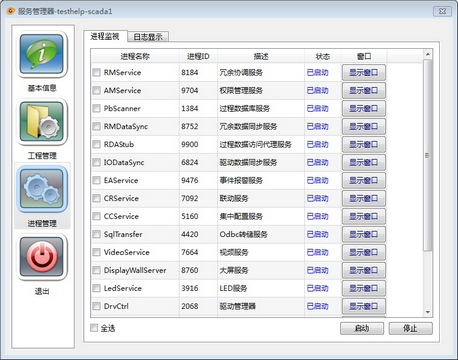Show window for VideoService
The width and height of the screenshot is (458, 360).
(x=364, y=252)
